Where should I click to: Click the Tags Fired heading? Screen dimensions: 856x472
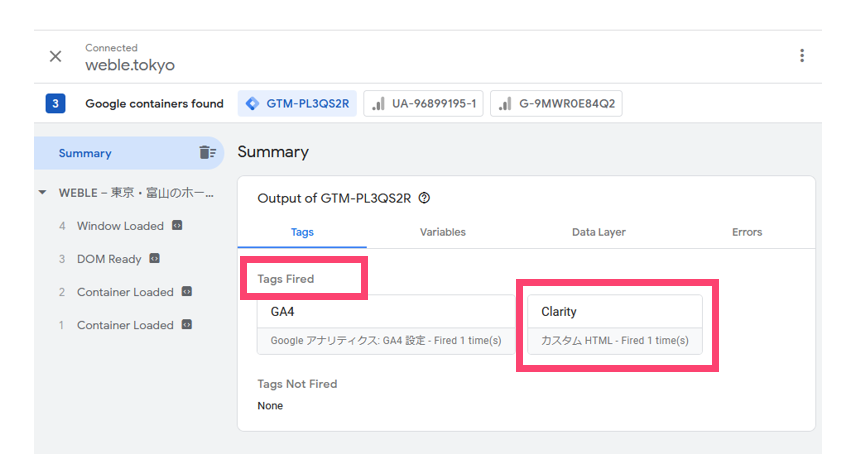[x=286, y=279]
